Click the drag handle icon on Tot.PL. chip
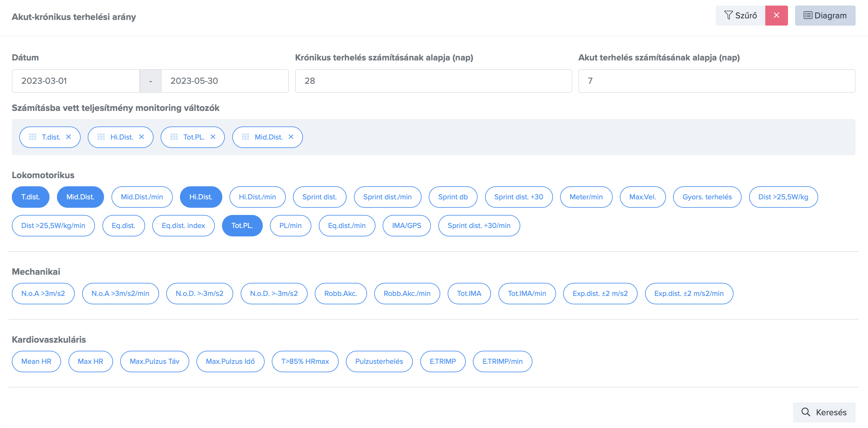This screenshot has width=868, height=428. point(174,137)
